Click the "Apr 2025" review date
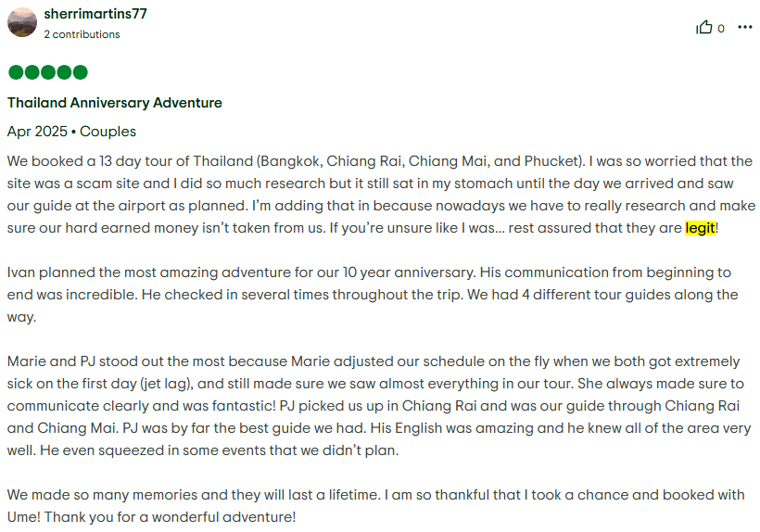This screenshot has width=760, height=532. pos(36,132)
